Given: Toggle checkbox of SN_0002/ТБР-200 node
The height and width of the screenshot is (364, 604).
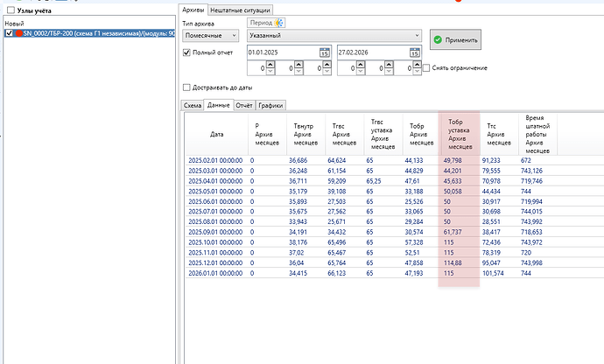Looking at the screenshot, I should (x=8, y=33).
